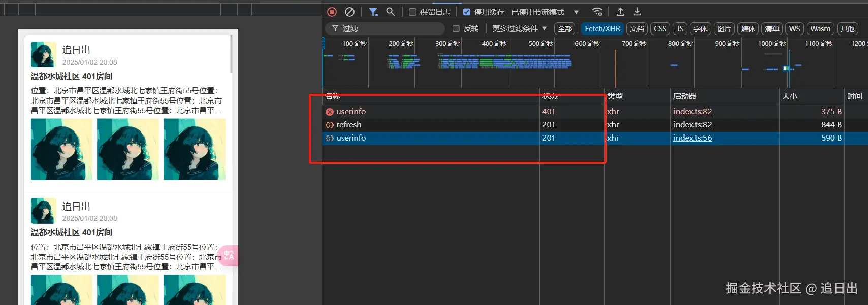
Task: Select Fetch/XHR request type filter
Action: tap(602, 29)
